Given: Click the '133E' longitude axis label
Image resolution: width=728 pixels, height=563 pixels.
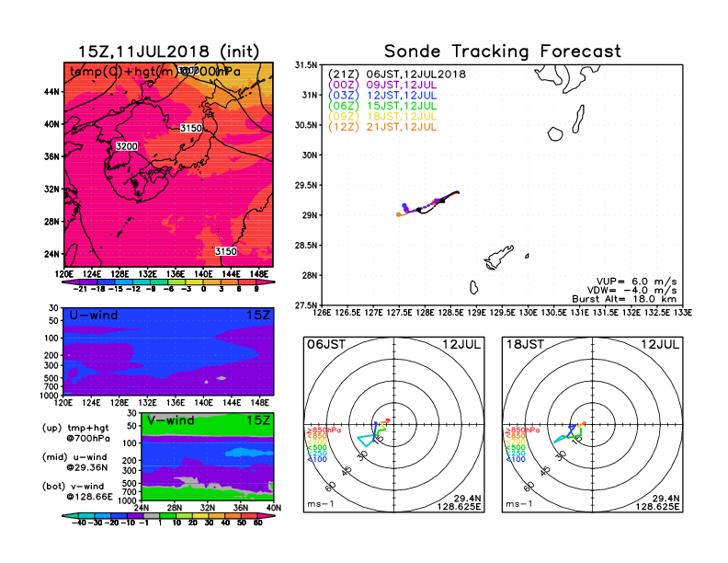Looking at the screenshot, I should tap(683, 313).
